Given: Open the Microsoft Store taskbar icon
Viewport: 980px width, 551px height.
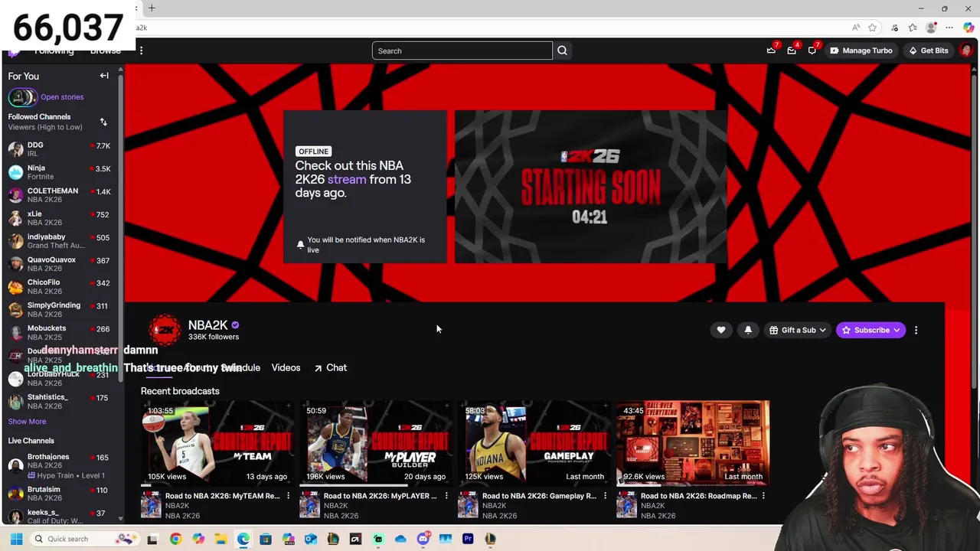Looking at the screenshot, I should click(266, 539).
